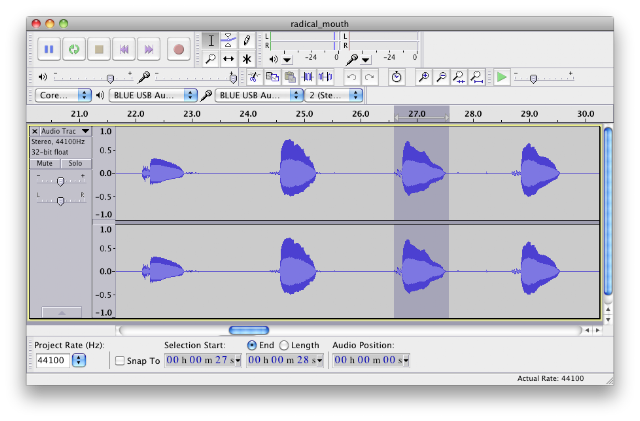Mute the audio track
Viewport: 640px width, 421px height.
[x=45, y=163]
